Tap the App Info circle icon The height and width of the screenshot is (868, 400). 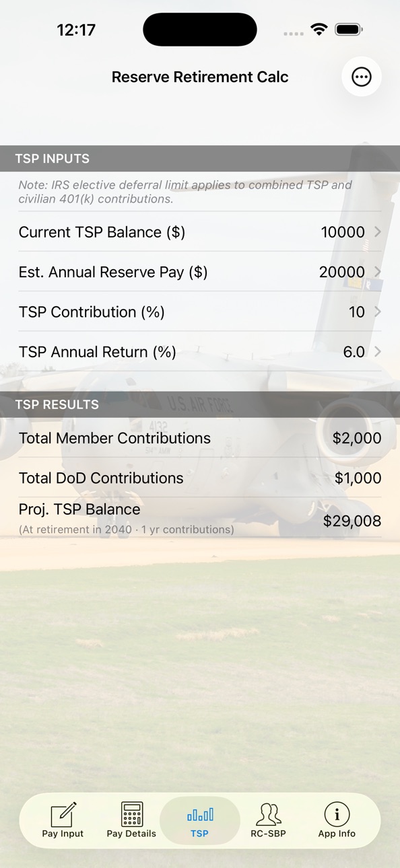click(x=337, y=814)
